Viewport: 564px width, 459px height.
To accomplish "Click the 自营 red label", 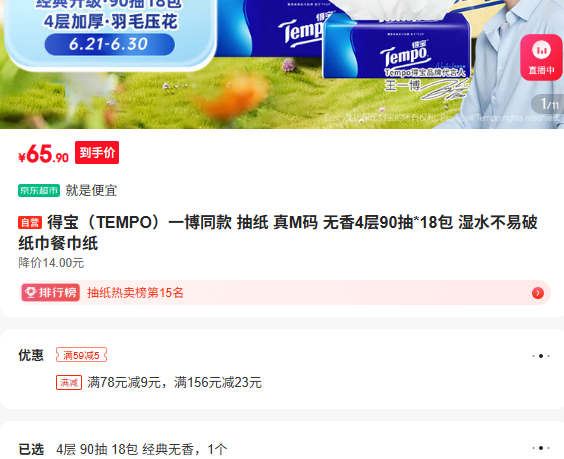I will 30,223.
